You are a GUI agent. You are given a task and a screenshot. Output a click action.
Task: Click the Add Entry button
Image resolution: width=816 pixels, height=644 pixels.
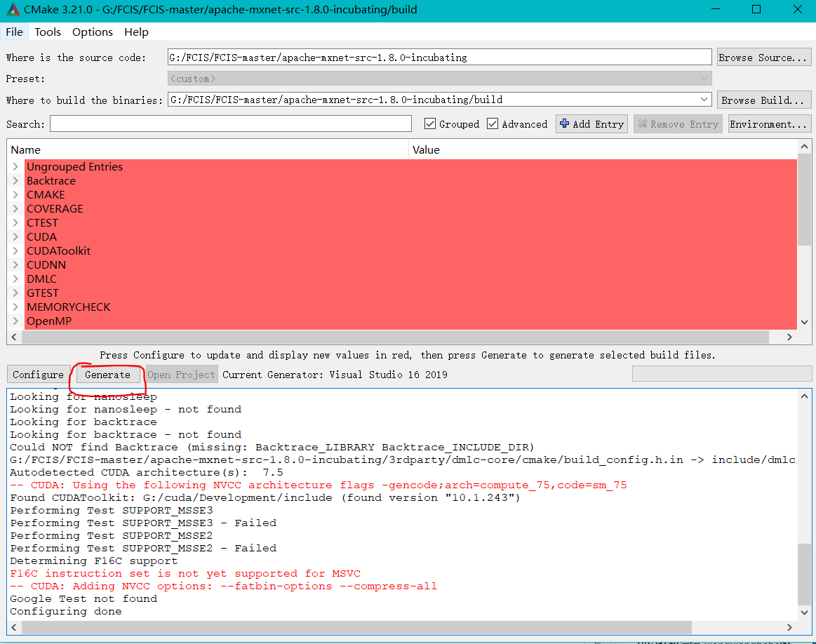coord(591,123)
